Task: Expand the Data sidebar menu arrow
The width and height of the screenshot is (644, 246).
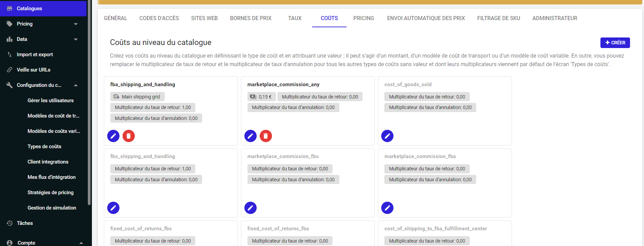Action: 76,39
